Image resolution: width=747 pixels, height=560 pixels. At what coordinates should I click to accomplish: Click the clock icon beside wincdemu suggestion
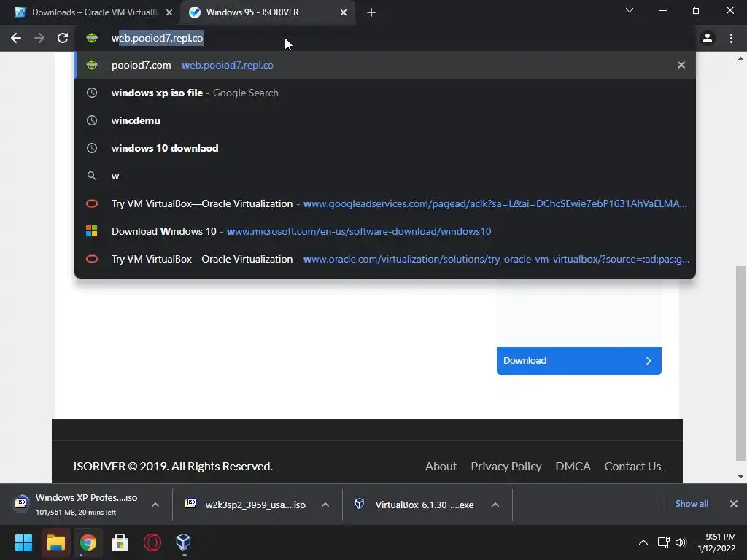click(x=92, y=120)
